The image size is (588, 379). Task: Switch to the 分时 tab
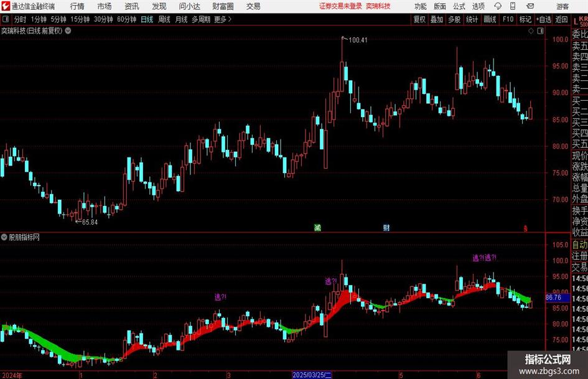[x=21, y=19]
